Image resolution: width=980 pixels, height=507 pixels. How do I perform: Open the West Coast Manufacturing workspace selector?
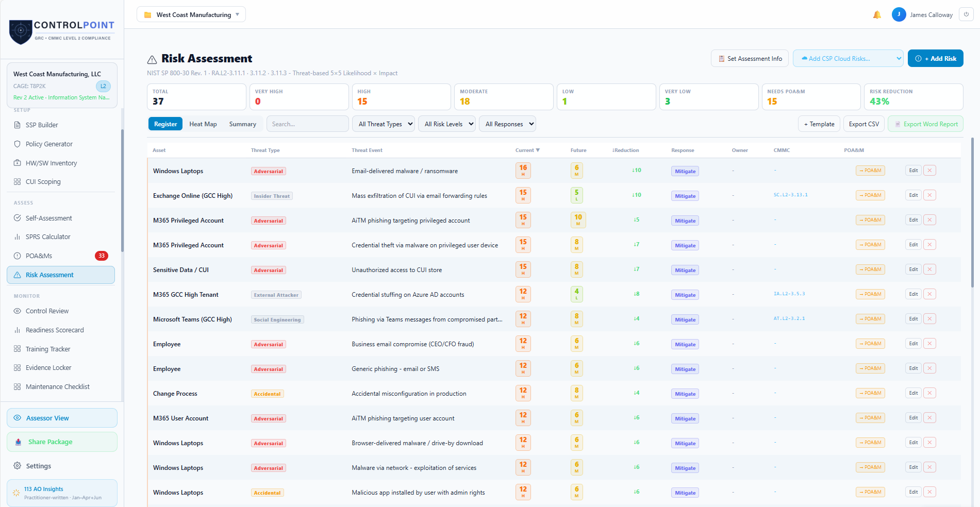coord(191,14)
